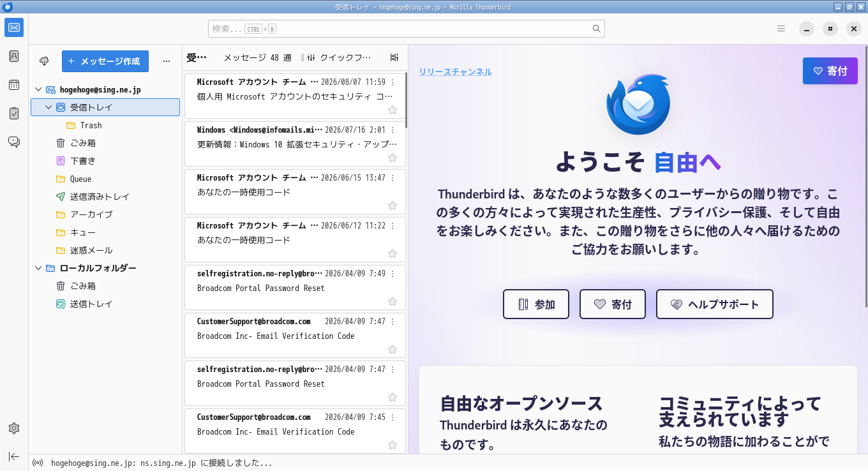Open the Mail space icon in sidebar
This screenshot has height=471, width=868.
14,27
